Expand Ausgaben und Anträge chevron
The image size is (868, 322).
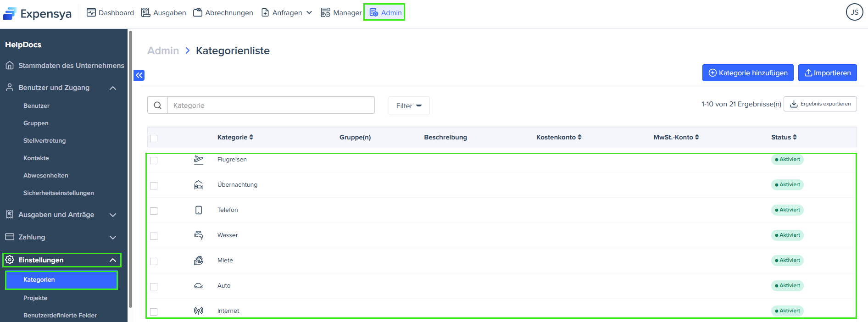pos(113,215)
